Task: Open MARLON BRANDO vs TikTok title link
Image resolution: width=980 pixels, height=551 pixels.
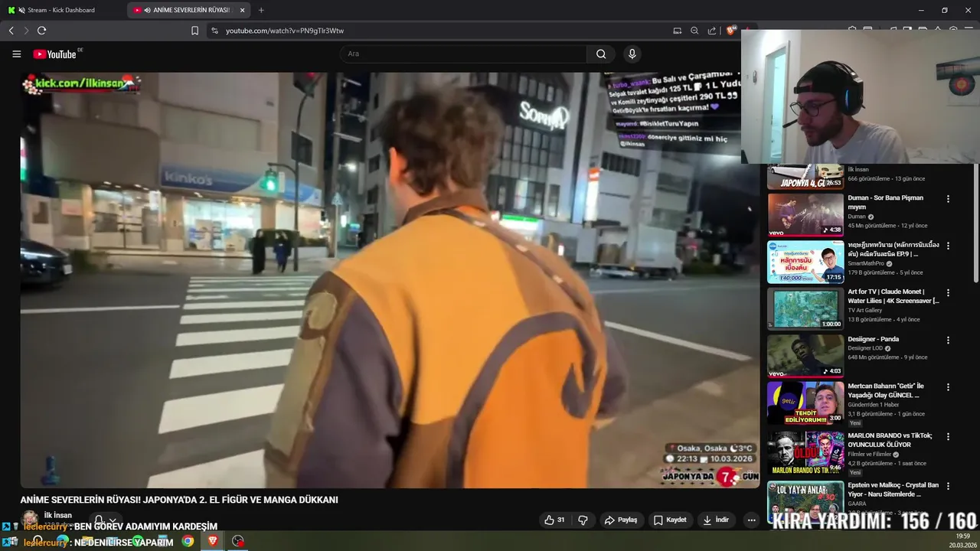Action: pyautogui.click(x=890, y=440)
